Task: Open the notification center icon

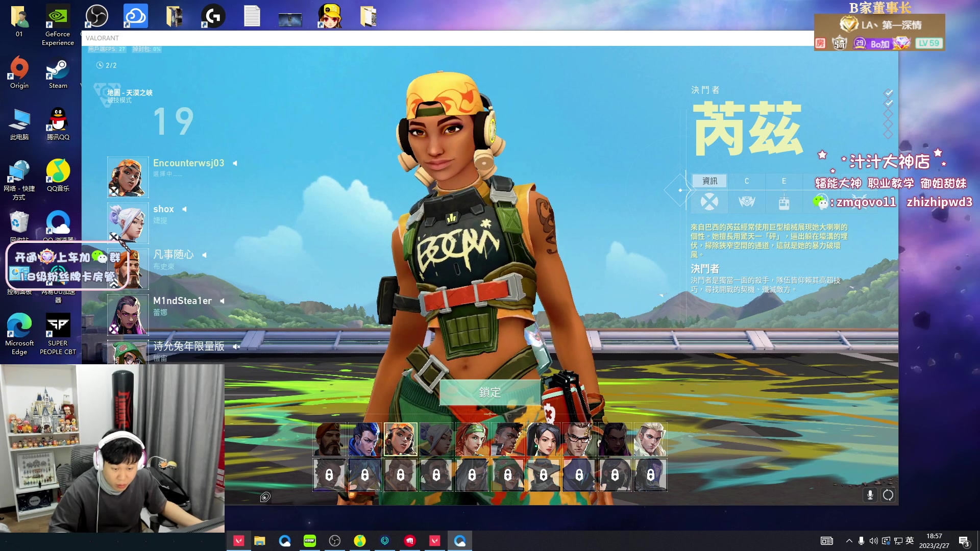Action: [x=964, y=541]
